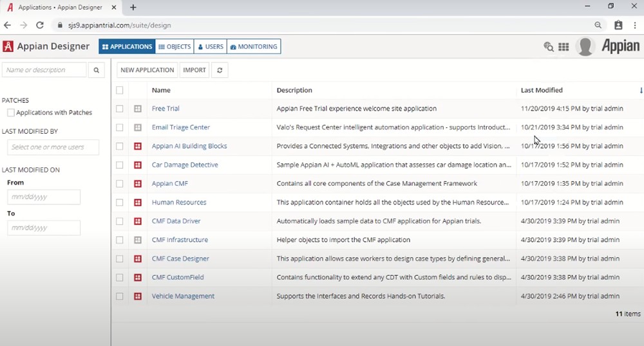Toggle Last Modified sort arrow
The image size is (644, 346).
641,90
